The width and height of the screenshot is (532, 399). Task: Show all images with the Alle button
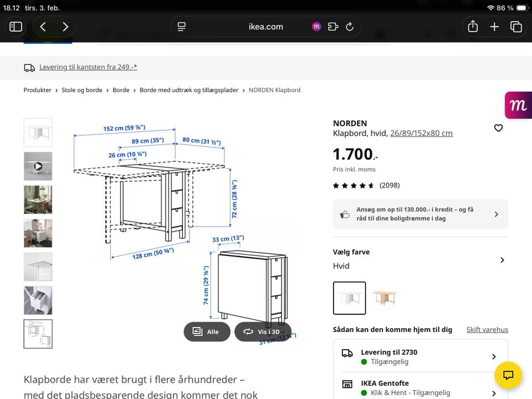point(207,331)
